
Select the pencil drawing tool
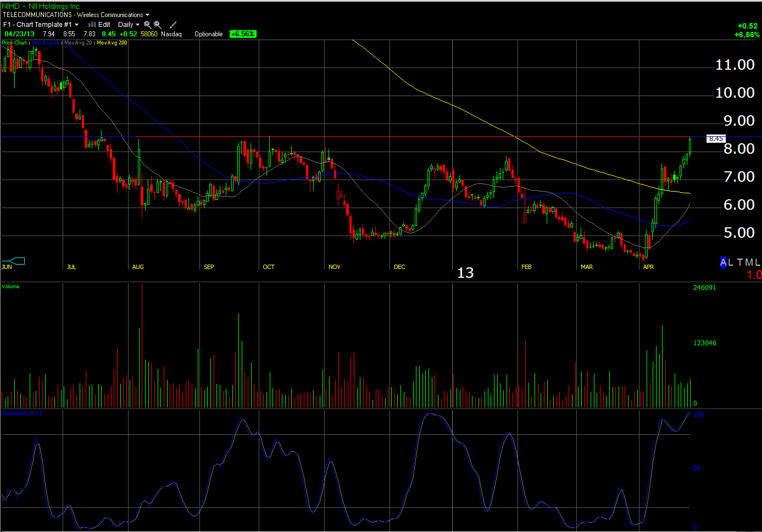click(173, 25)
